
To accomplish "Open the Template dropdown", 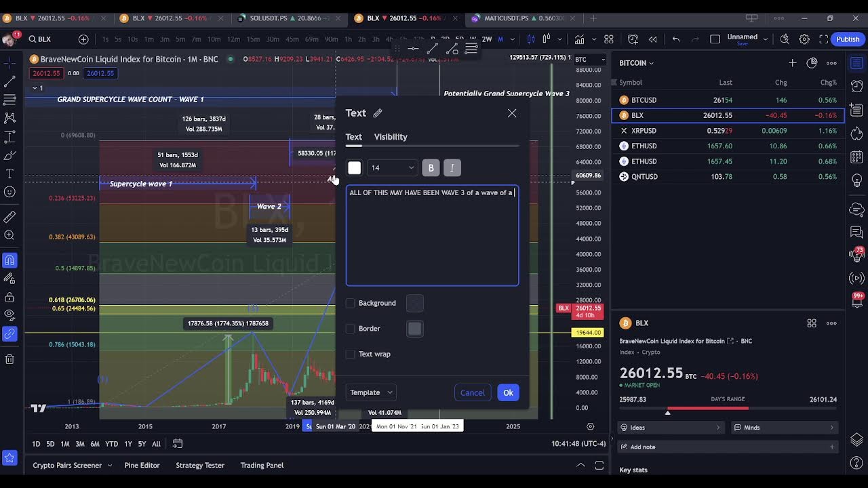I will (x=370, y=392).
